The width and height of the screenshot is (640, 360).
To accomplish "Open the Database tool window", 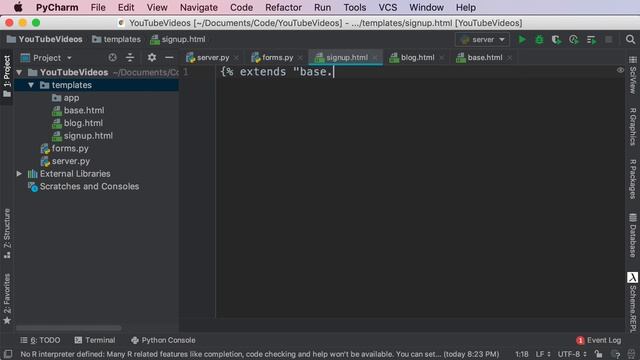I will [x=633, y=235].
